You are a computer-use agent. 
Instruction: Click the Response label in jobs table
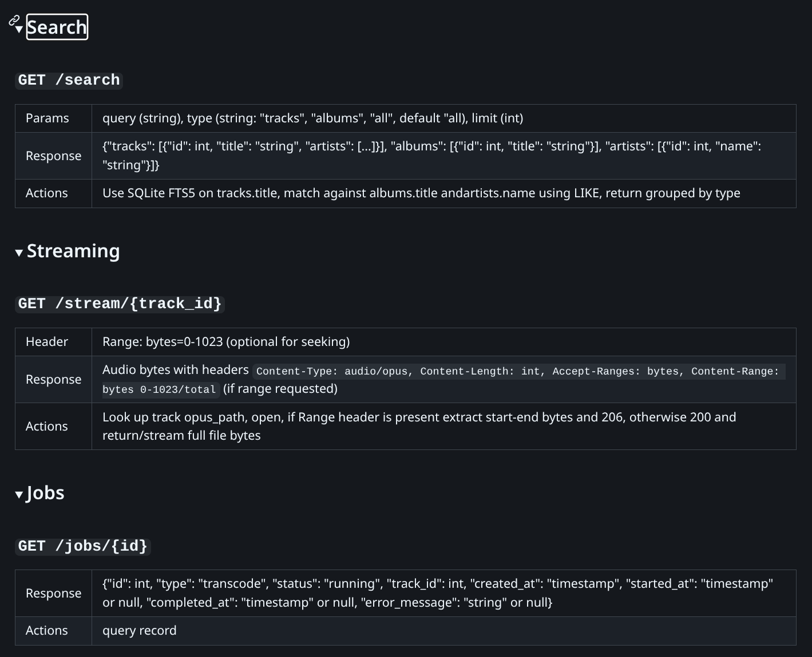pyautogui.click(x=53, y=594)
